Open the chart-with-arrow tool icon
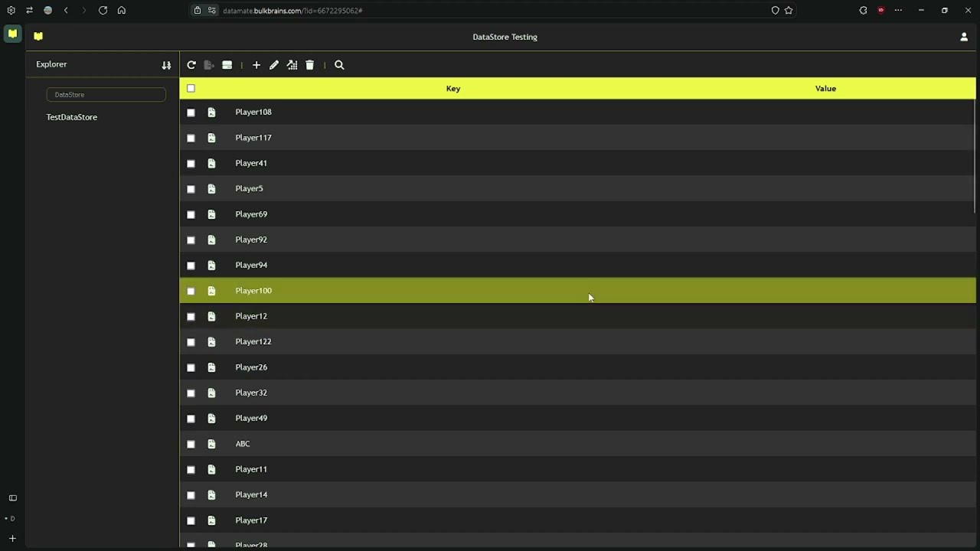 292,65
